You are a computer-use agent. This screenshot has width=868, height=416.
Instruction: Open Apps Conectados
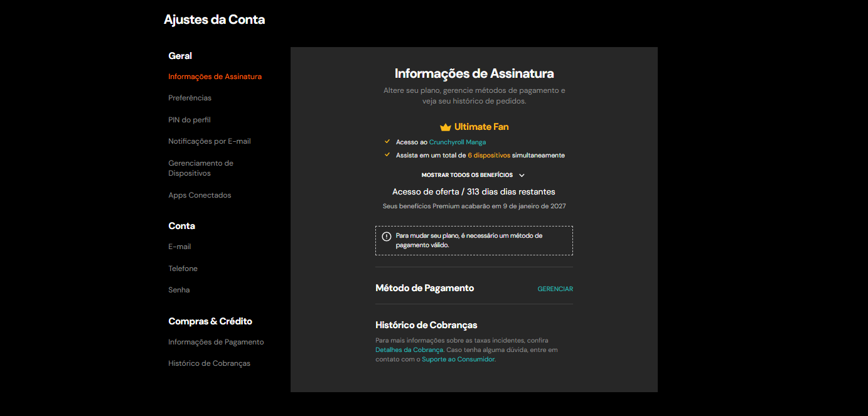[200, 195]
